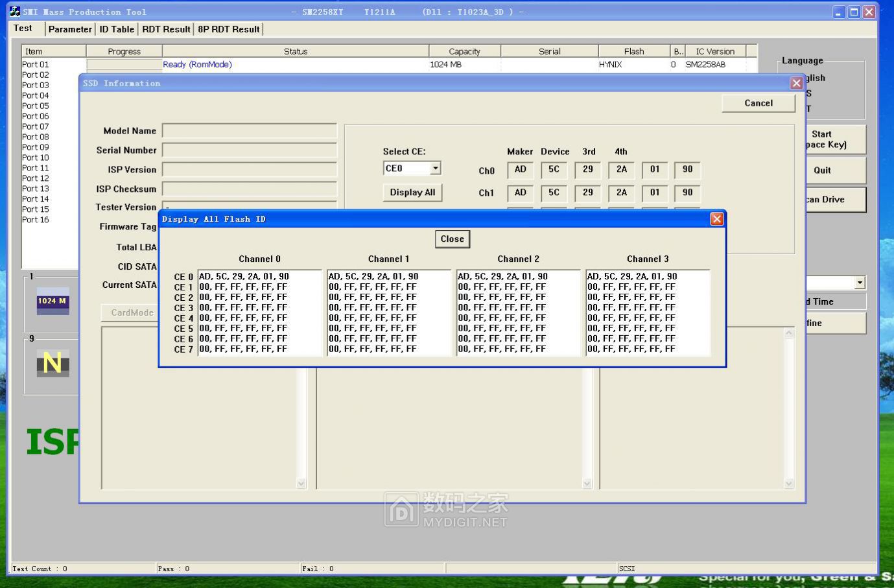Click the Item column header

54,51
